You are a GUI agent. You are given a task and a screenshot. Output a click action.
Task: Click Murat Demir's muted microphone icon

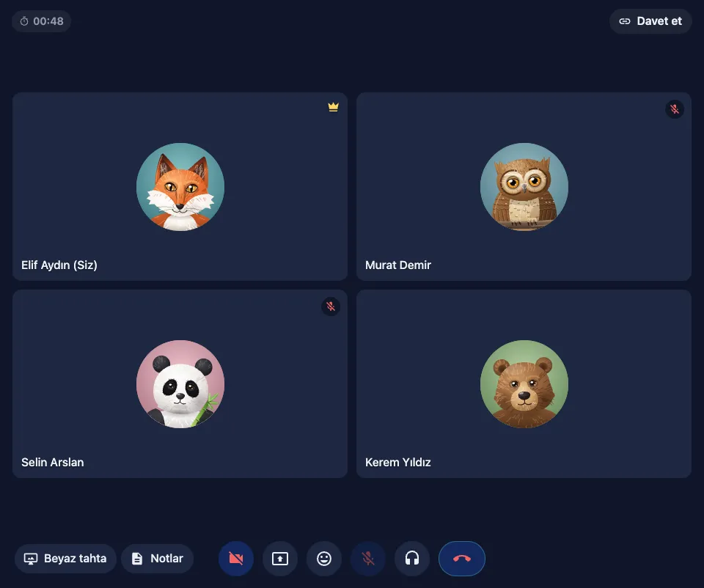675,109
